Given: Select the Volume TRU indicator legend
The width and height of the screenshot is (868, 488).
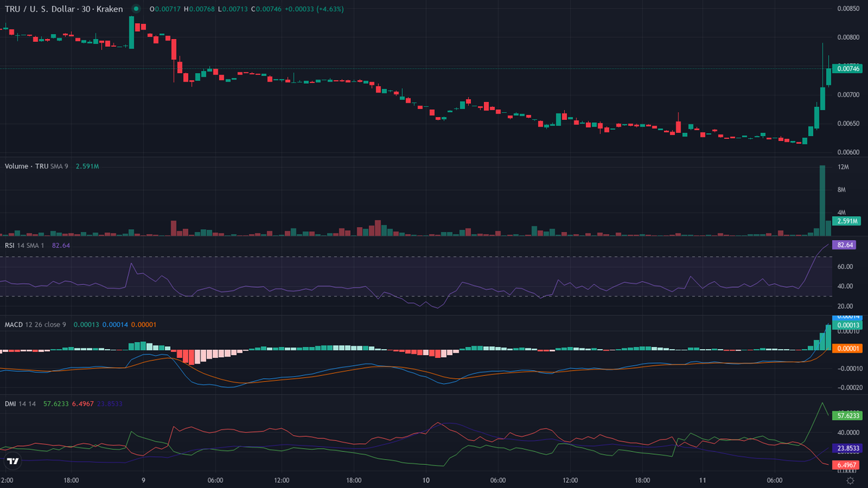Looking at the screenshot, I should click(x=26, y=166).
